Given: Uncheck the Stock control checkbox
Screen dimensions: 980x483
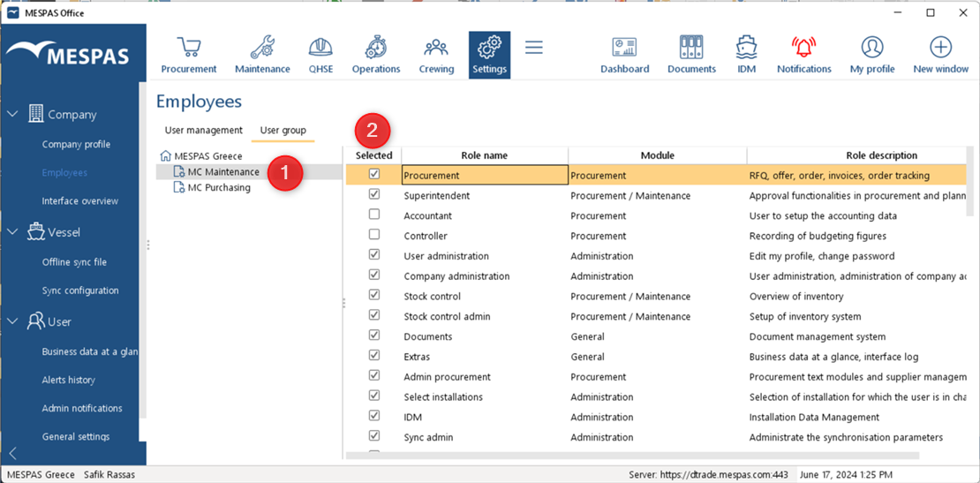Looking at the screenshot, I should (x=373, y=295).
